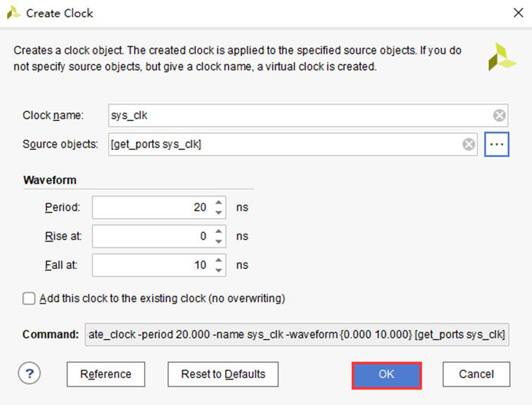532x405 pixels.
Task: Clear the Source objects field with X icon
Action: [469, 144]
